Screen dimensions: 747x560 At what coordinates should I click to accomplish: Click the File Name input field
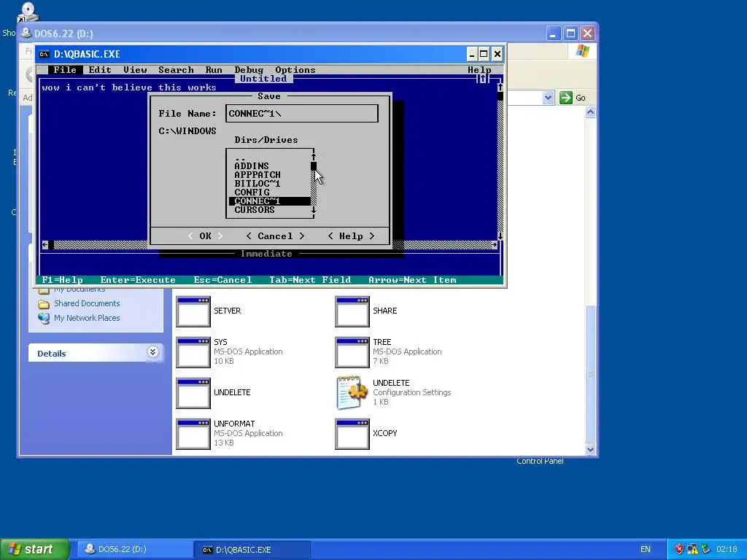tap(302, 113)
